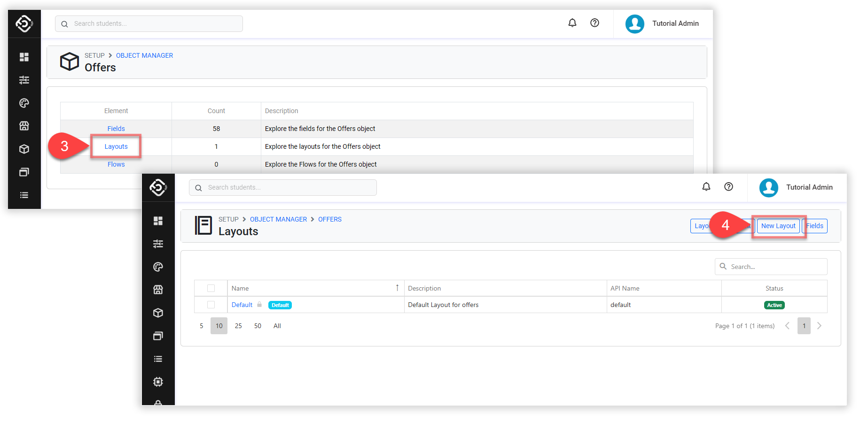Sort by Name column arrow
The height and width of the screenshot is (422, 868).
[x=397, y=288]
